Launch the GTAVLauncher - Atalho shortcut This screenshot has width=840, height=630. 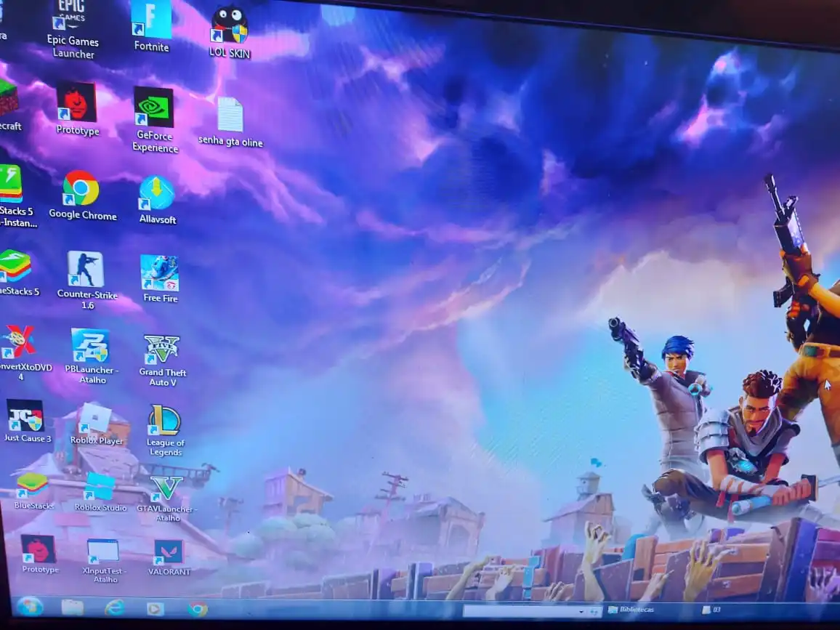coord(166,498)
